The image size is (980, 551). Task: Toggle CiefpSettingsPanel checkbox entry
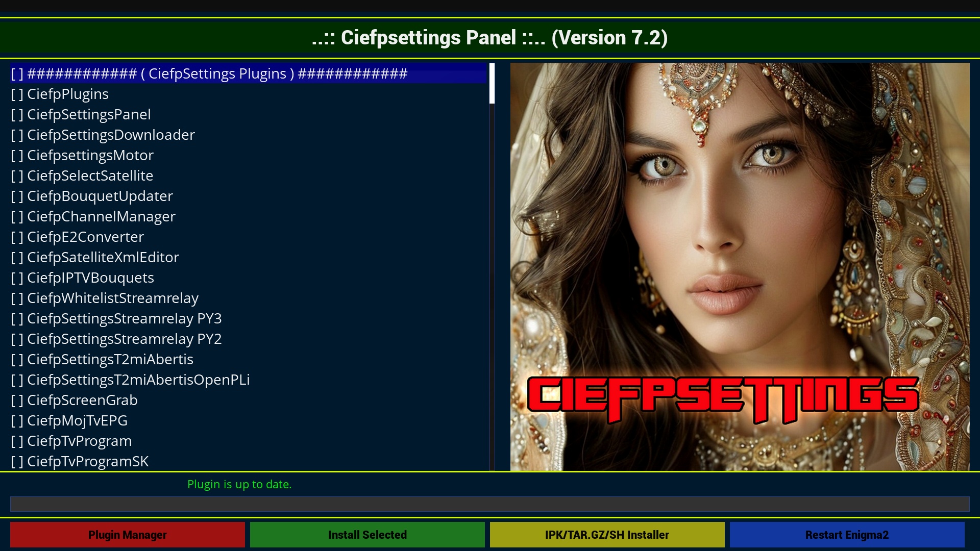[x=249, y=114]
